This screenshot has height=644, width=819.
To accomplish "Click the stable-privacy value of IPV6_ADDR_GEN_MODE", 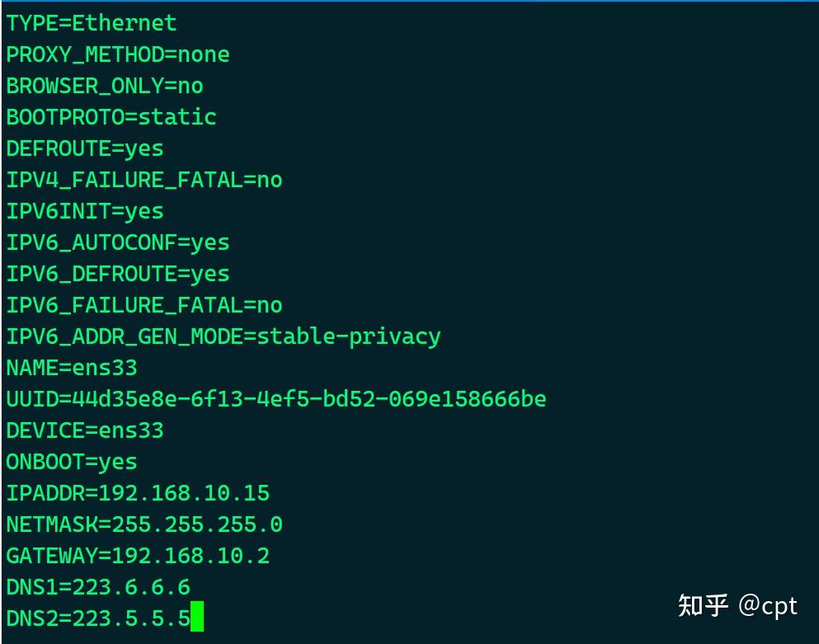I will point(349,336).
